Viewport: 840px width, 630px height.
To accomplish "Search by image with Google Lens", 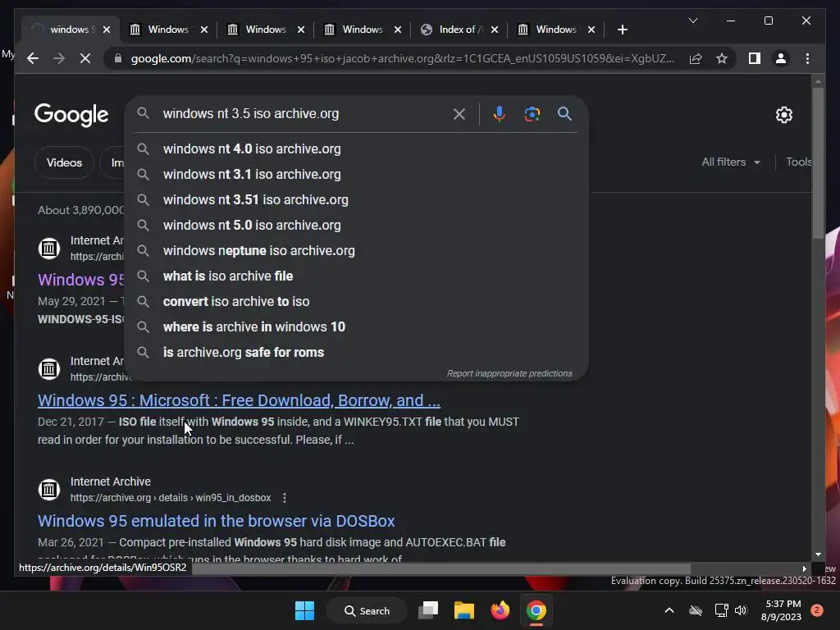I will click(x=532, y=113).
